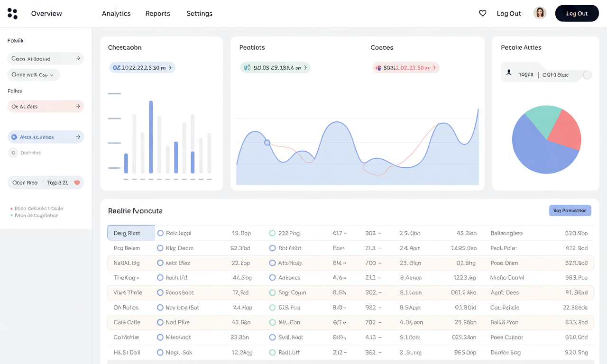Click arrow on first gray sidebar pill

tap(78, 58)
